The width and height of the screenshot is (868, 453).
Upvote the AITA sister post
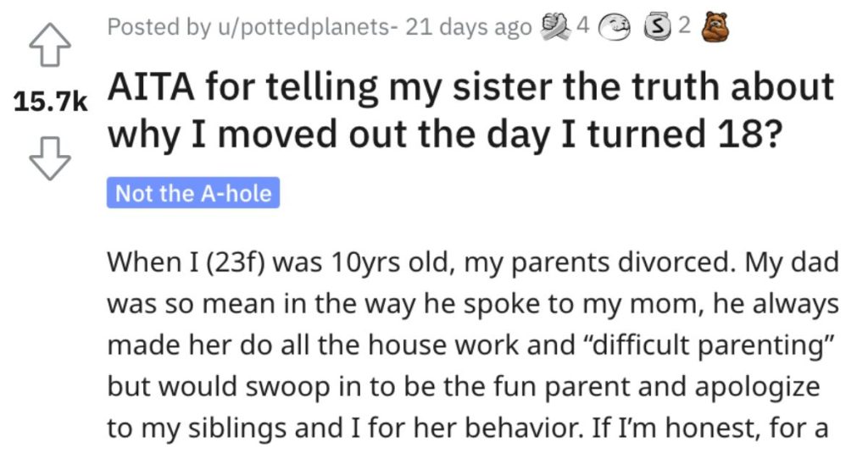(x=50, y=45)
